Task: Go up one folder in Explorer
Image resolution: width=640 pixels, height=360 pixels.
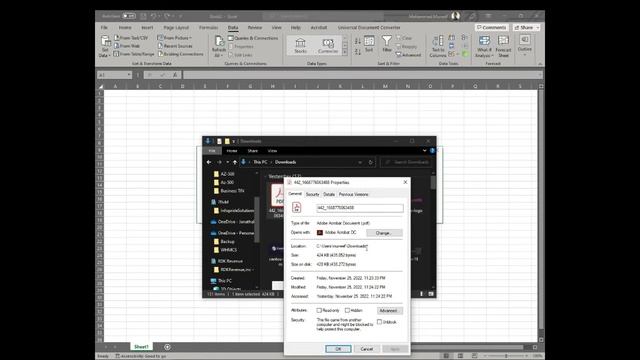Action: (x=235, y=162)
